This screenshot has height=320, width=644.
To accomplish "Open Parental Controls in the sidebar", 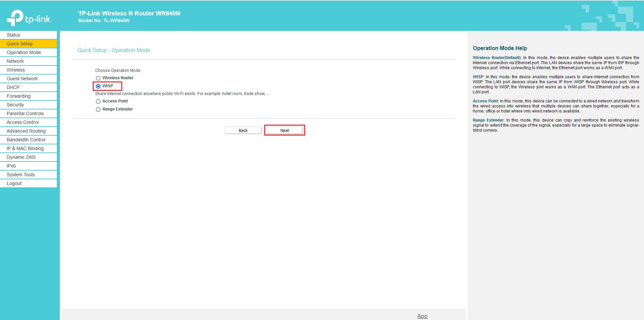I will click(28, 113).
